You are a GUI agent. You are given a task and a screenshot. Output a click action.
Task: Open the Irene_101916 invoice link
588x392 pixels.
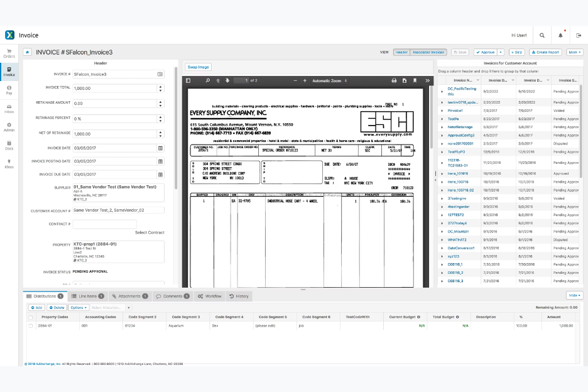coord(458,173)
